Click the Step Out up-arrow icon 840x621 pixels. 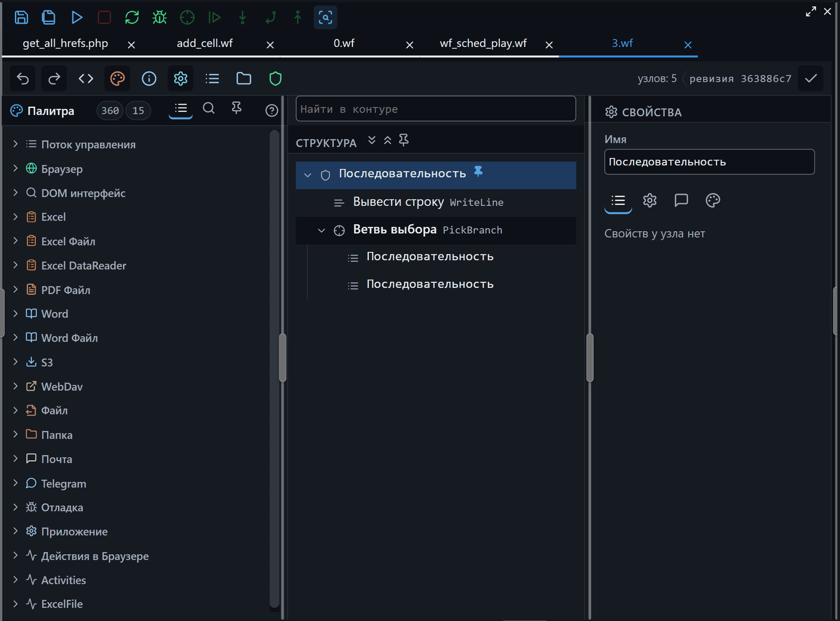[298, 17]
